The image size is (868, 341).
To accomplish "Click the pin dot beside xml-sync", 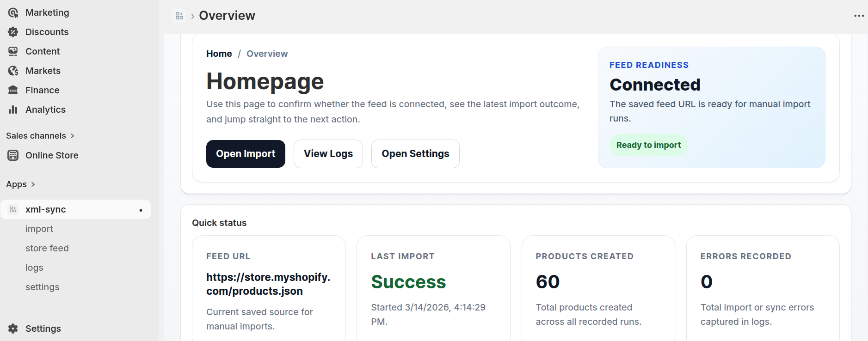I will [141, 210].
